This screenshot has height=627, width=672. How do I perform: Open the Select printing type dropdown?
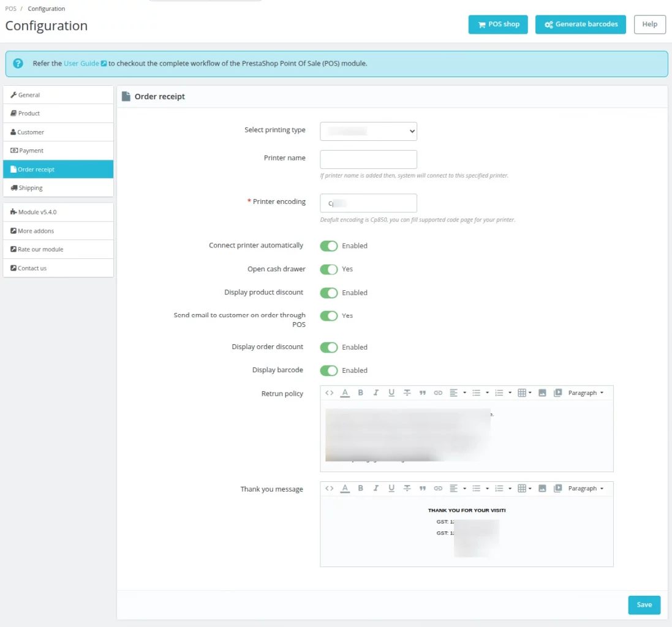(368, 132)
